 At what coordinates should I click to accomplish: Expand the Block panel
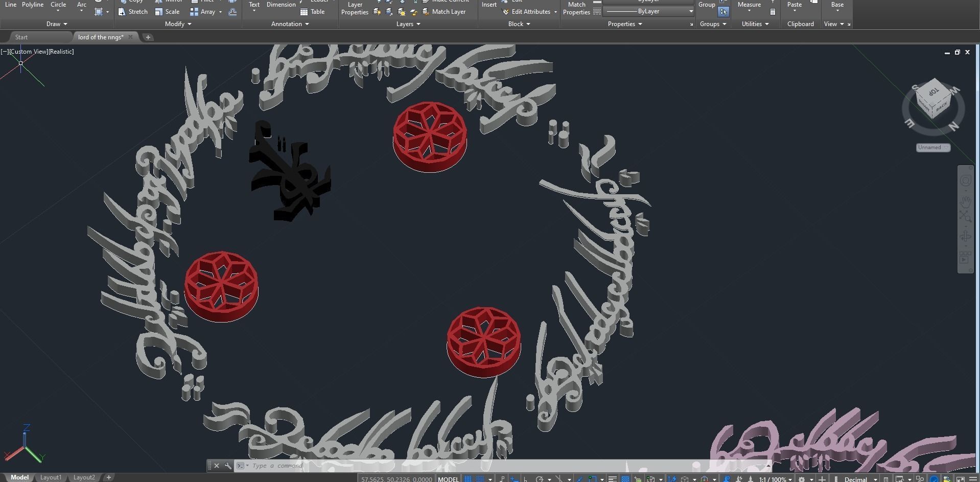coord(519,24)
